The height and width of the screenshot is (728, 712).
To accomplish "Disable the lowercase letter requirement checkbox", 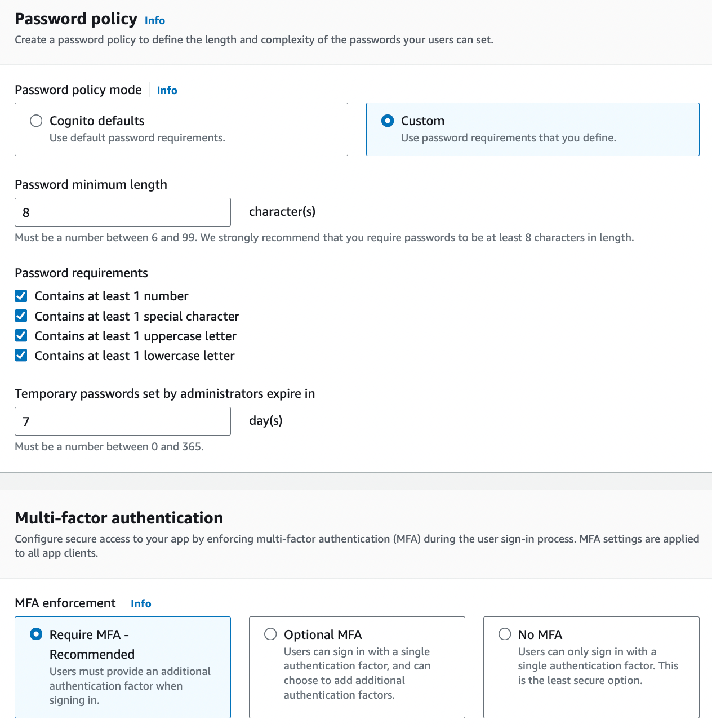I will pyautogui.click(x=21, y=356).
